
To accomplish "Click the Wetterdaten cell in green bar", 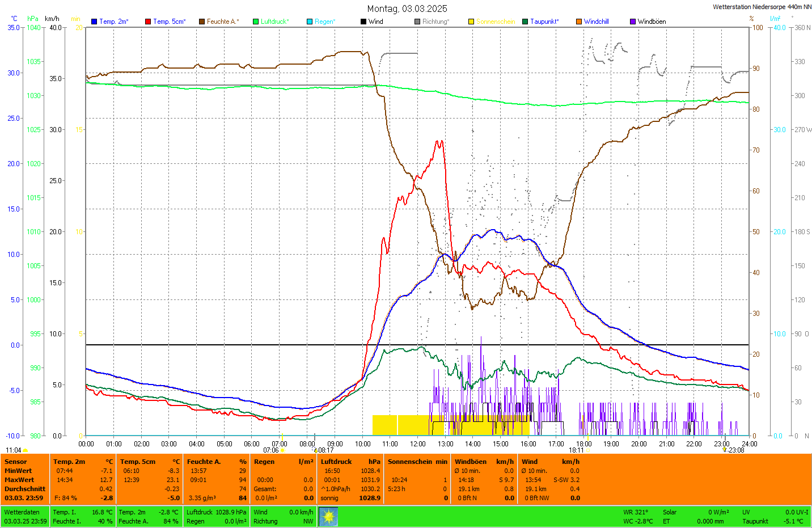I will click(x=22, y=512).
